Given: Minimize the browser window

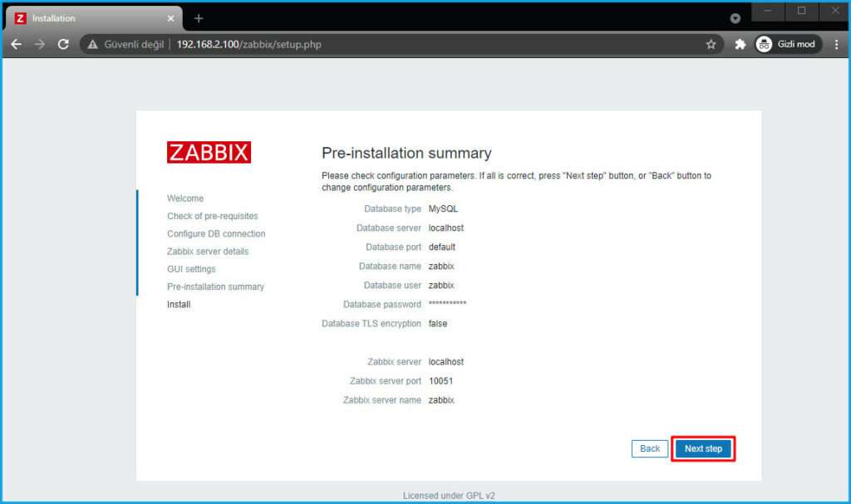Looking at the screenshot, I should [x=767, y=11].
